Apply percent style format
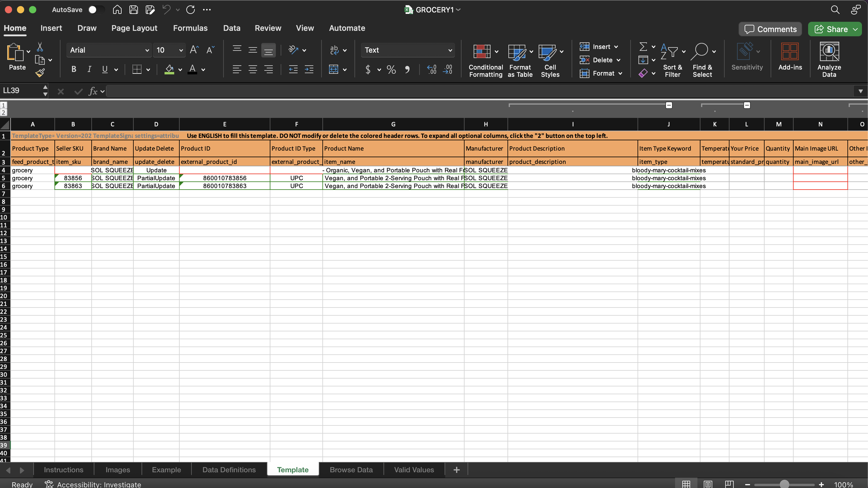 click(x=391, y=70)
